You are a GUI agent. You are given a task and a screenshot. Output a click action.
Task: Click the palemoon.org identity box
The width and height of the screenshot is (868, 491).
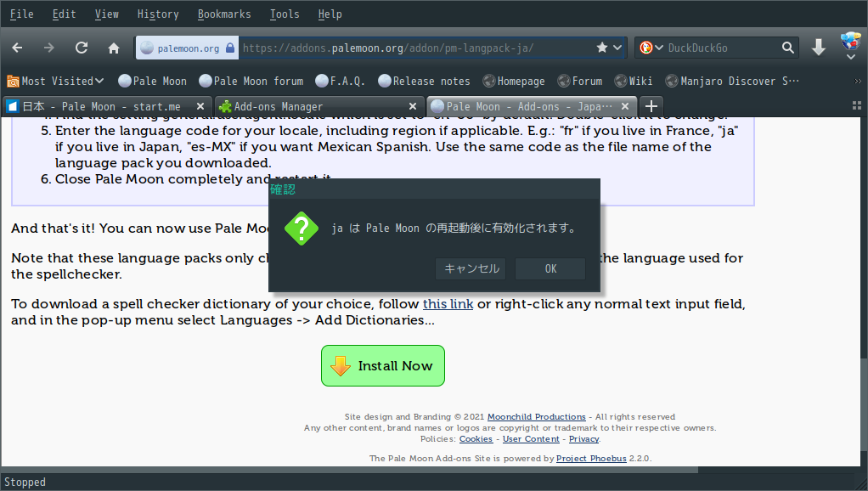[189, 48]
